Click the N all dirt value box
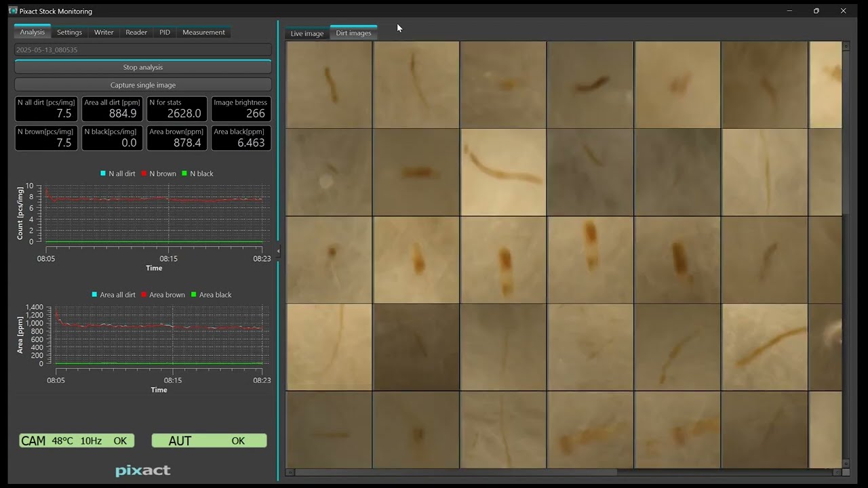 point(45,108)
